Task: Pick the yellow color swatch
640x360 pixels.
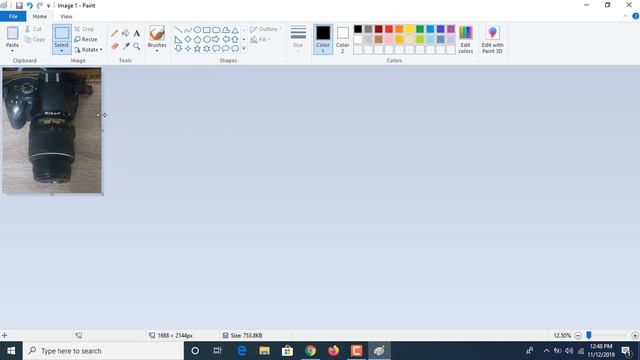Action: pyautogui.click(x=409, y=29)
